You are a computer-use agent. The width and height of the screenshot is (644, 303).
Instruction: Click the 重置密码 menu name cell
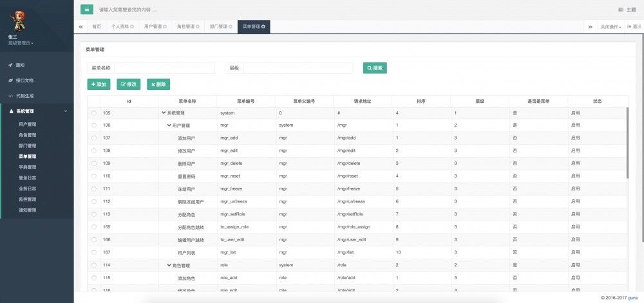click(x=187, y=177)
